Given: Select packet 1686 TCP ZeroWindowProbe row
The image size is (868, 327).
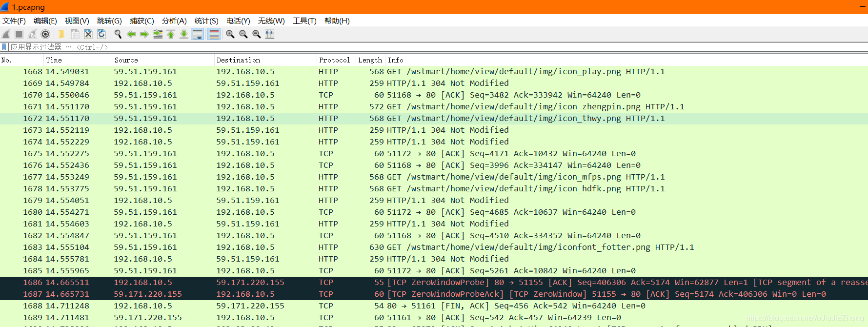Looking at the screenshot, I should [x=434, y=283].
